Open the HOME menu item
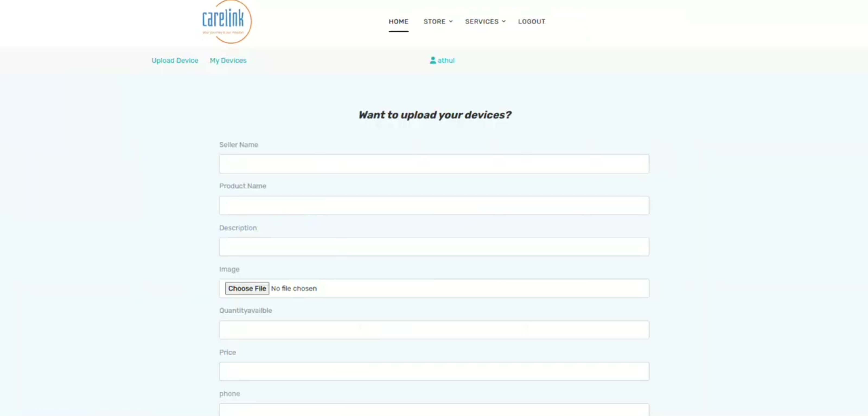The image size is (868, 416). coord(398,21)
